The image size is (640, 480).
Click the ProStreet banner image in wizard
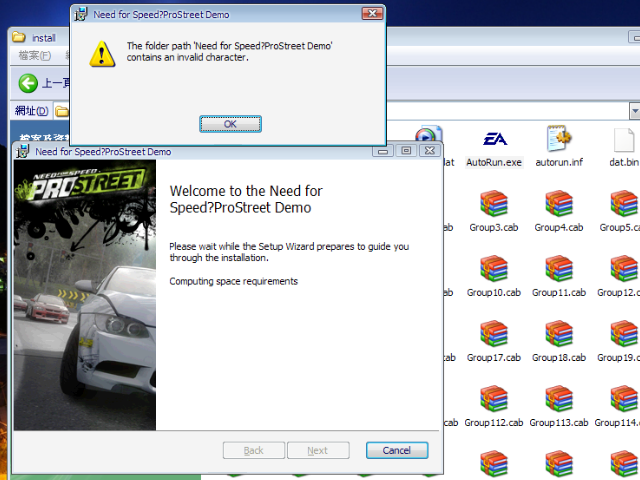(x=85, y=295)
